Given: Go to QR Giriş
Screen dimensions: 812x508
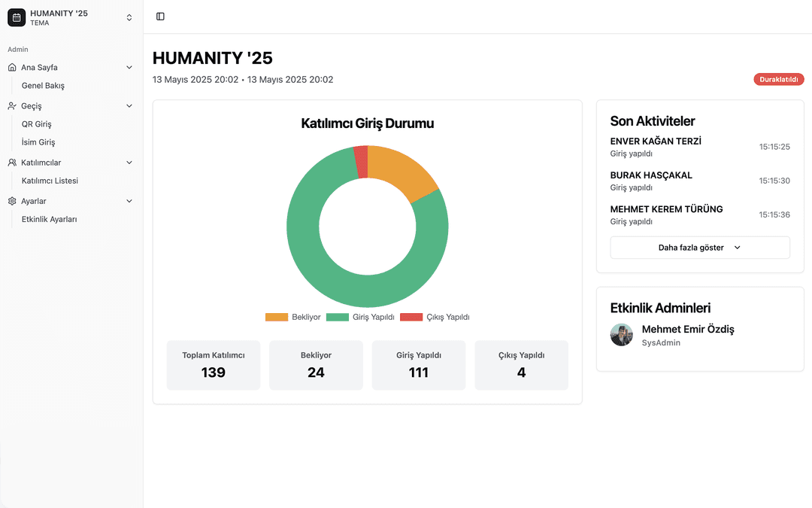Looking at the screenshot, I should (x=37, y=124).
